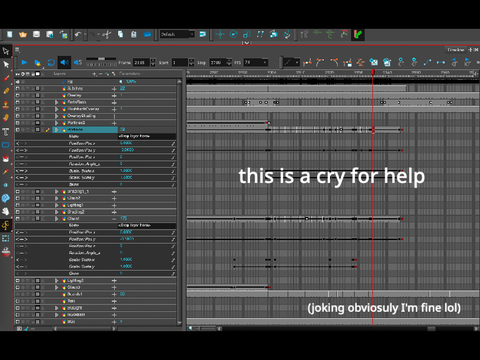480x360 pixels.
Task: Click inside the Frame number field
Action: pos(141,62)
